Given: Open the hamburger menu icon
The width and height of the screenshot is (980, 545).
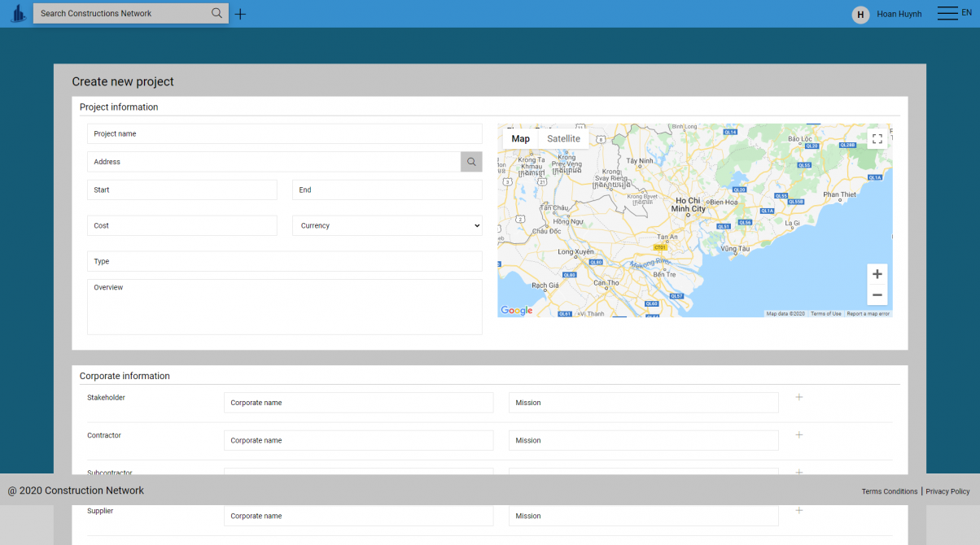Looking at the screenshot, I should point(947,13).
